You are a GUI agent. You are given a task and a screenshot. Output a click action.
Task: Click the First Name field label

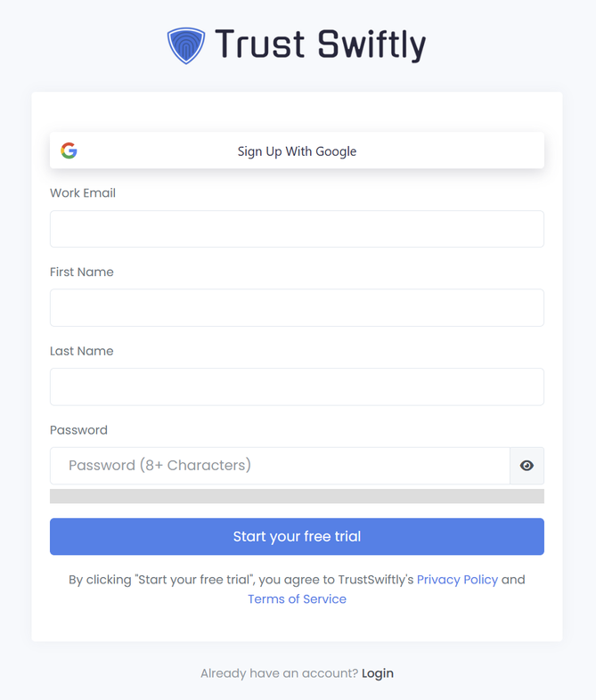click(82, 272)
